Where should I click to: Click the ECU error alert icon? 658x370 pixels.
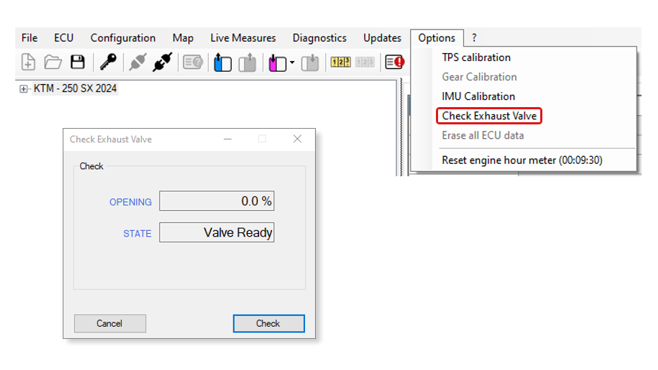394,62
